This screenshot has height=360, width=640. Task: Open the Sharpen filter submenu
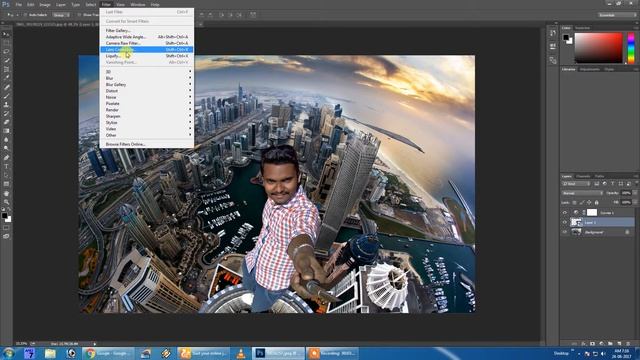(147, 116)
